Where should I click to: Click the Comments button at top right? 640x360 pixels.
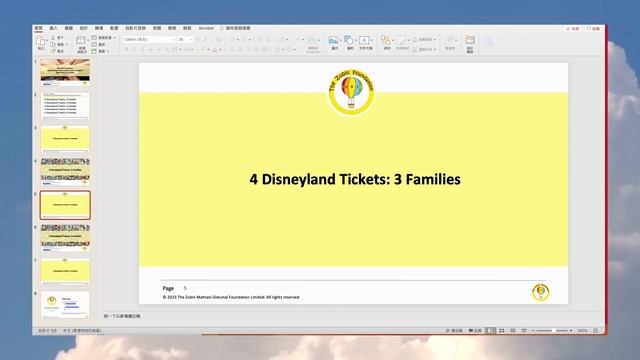(593, 29)
